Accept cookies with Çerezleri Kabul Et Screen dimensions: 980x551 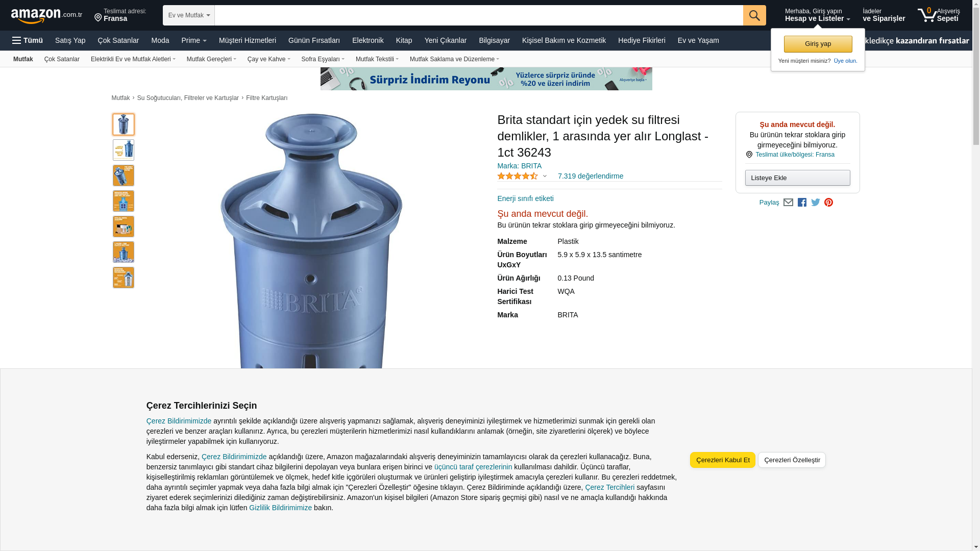[723, 460]
